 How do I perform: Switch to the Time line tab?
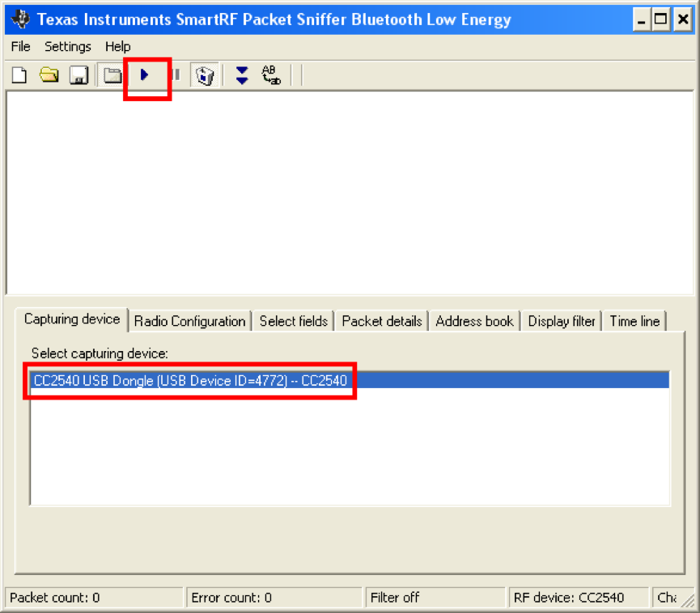click(x=634, y=321)
